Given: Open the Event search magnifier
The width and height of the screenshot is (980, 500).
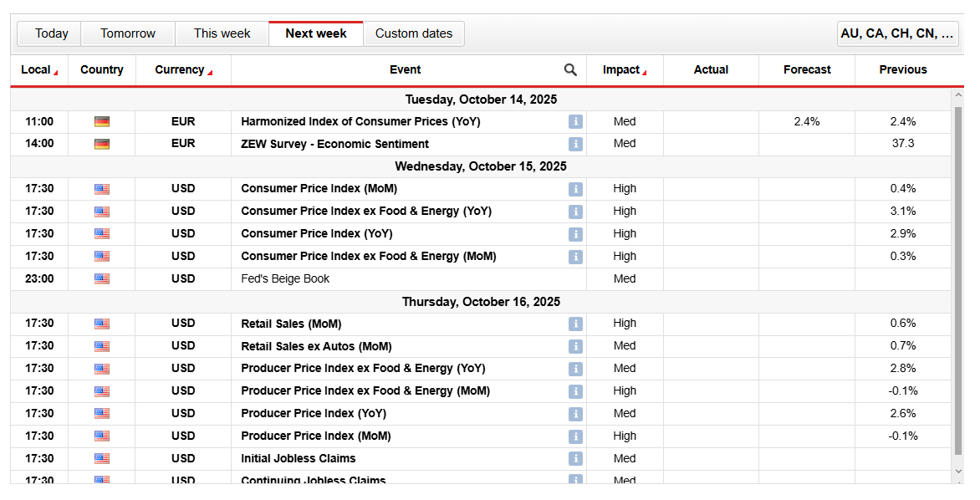Looking at the screenshot, I should click(x=570, y=69).
